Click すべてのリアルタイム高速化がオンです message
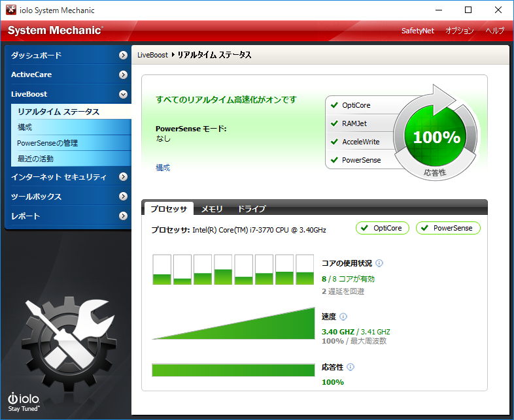 coord(226,99)
